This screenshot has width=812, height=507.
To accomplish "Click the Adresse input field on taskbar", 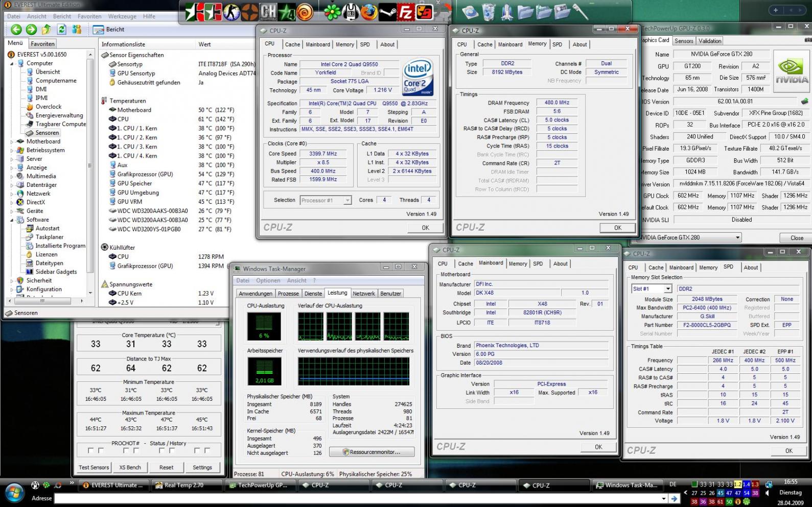I will (358, 498).
